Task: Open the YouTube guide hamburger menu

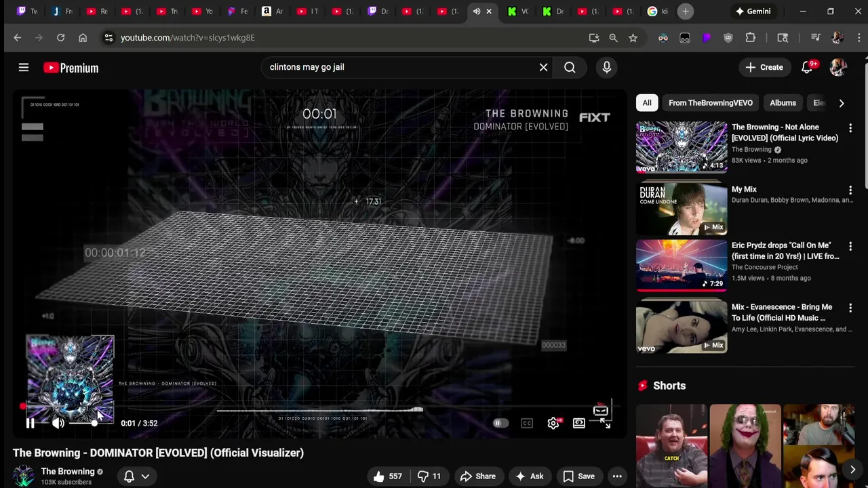Action: pos(24,67)
